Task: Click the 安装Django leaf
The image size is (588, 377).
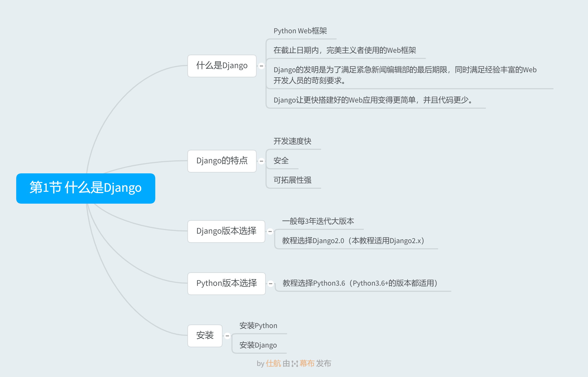Action: click(x=258, y=345)
